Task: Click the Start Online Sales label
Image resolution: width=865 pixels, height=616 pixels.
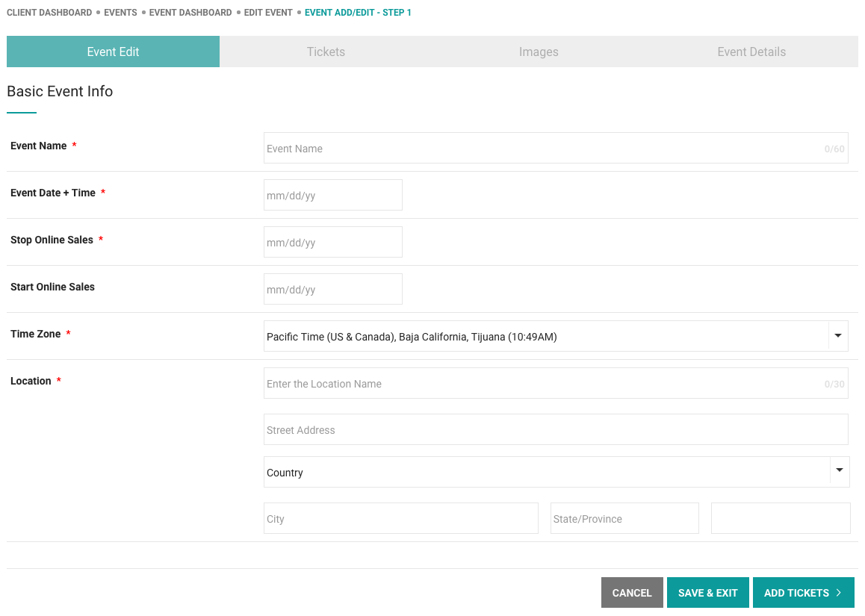Action: click(x=52, y=287)
